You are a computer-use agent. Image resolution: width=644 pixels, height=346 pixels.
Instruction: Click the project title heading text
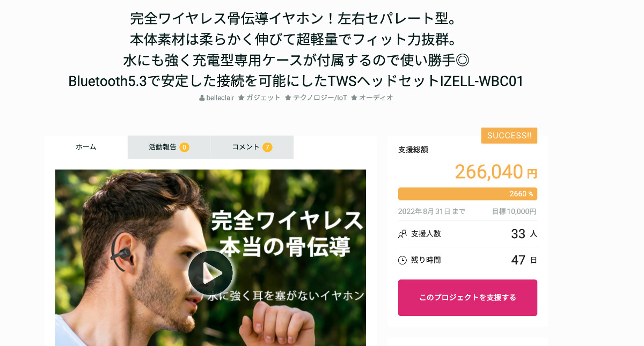[x=296, y=50]
